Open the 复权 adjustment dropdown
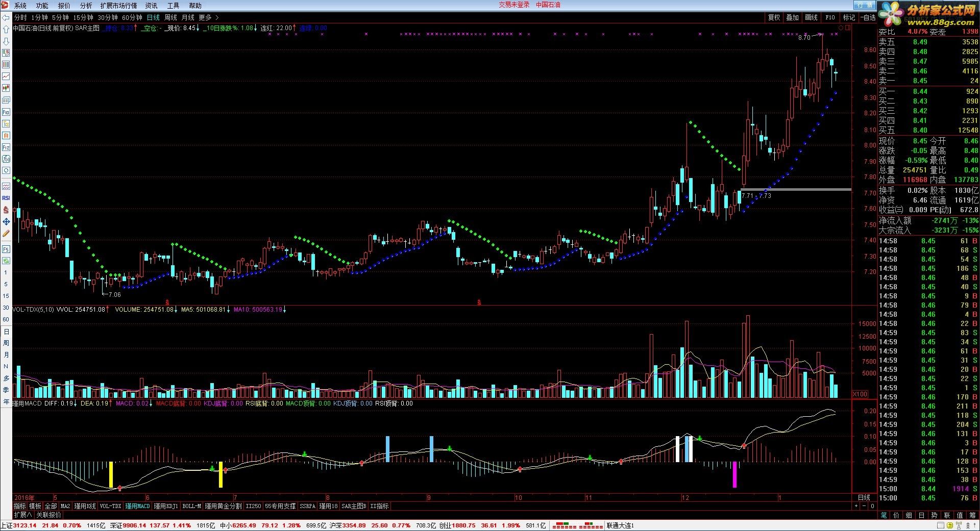 click(774, 17)
